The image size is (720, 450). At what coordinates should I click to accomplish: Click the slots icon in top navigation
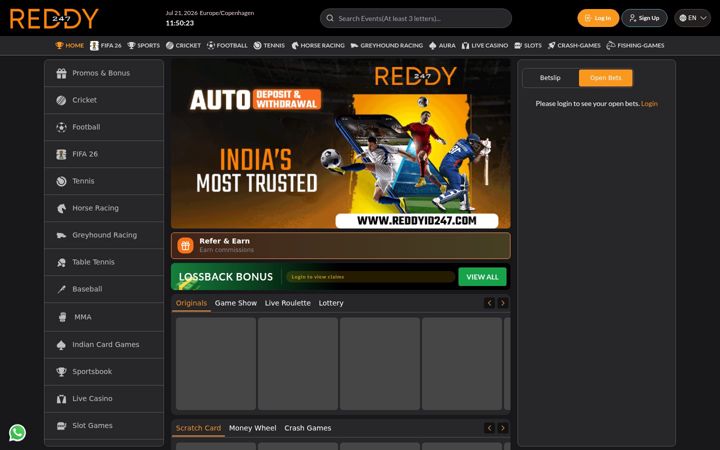coord(518,45)
